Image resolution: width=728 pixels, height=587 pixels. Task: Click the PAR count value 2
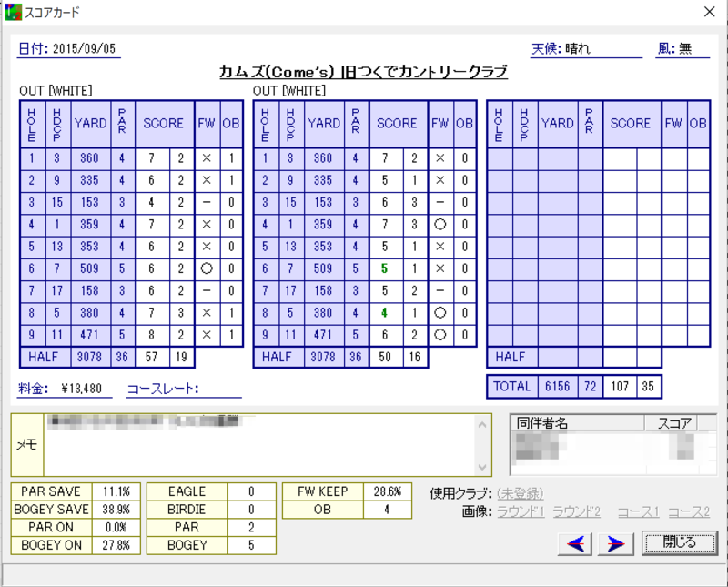252,527
